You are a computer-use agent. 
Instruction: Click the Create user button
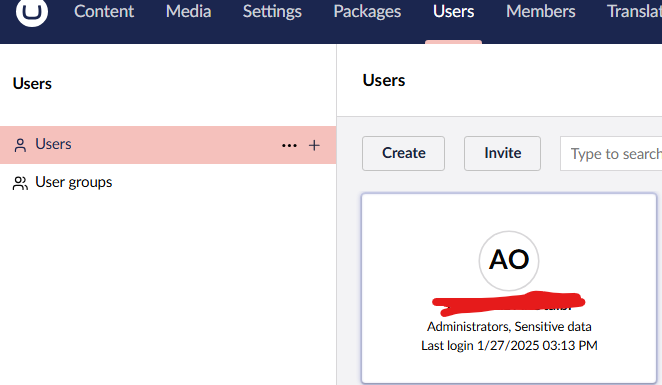(403, 153)
